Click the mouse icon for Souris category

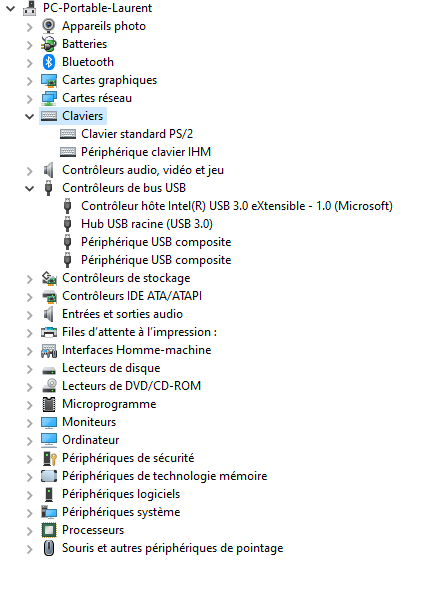tap(49, 548)
